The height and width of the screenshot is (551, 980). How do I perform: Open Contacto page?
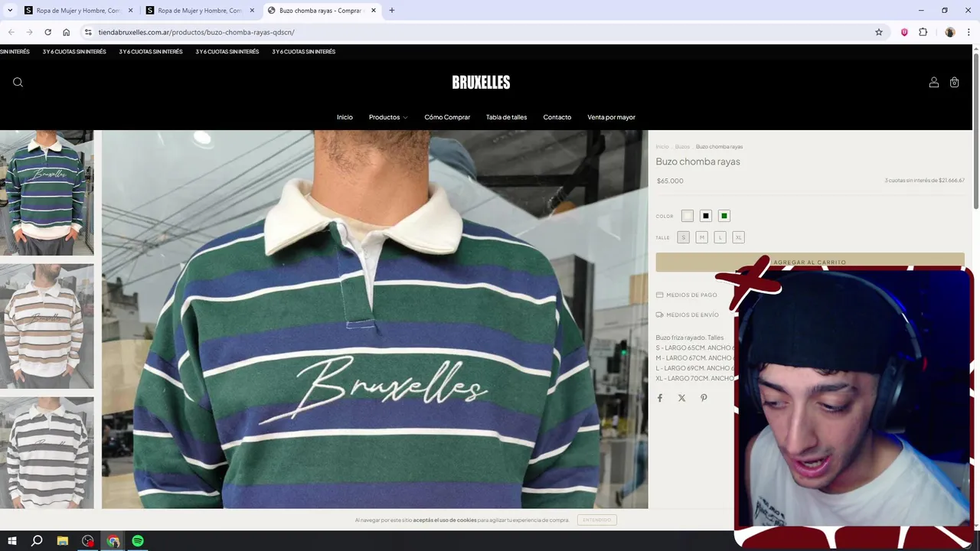pyautogui.click(x=557, y=117)
